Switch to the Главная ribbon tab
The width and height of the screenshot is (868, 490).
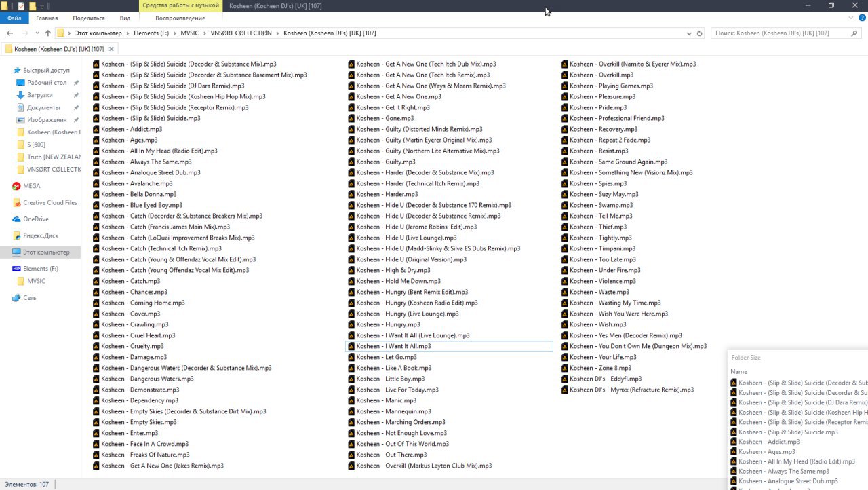[47, 18]
